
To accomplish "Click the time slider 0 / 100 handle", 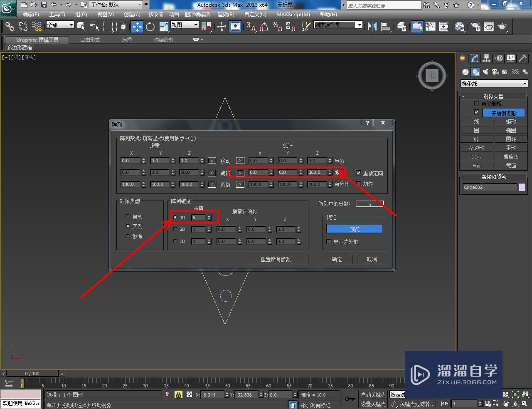I will tap(32, 374).
